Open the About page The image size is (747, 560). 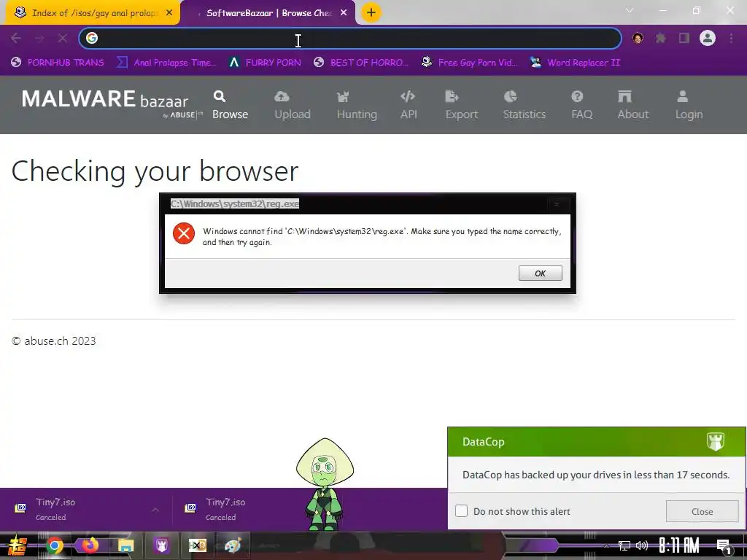coord(633,105)
